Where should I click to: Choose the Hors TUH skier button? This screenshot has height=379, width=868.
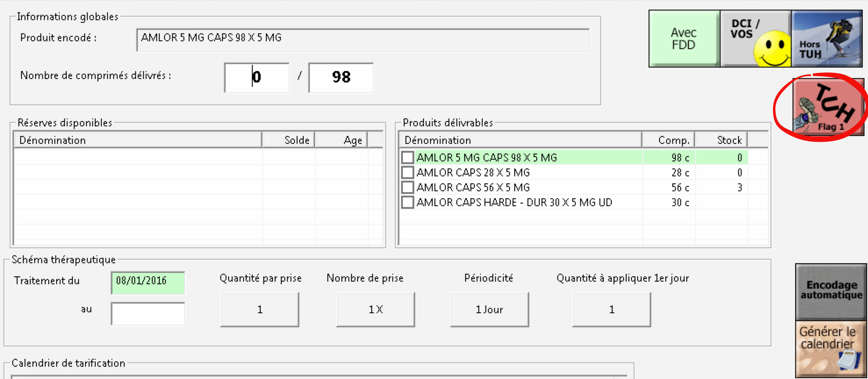pos(827,39)
